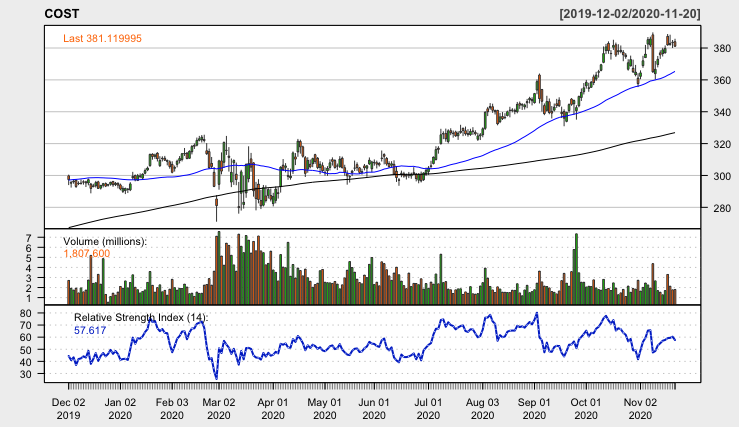Click the early-March RSI low point
This screenshot has width=739, height=427.
tap(216, 378)
